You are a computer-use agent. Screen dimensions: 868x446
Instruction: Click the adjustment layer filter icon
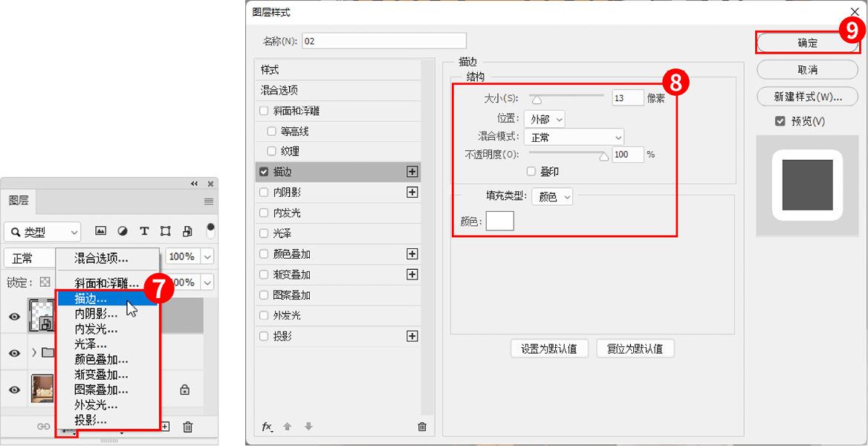(x=123, y=231)
